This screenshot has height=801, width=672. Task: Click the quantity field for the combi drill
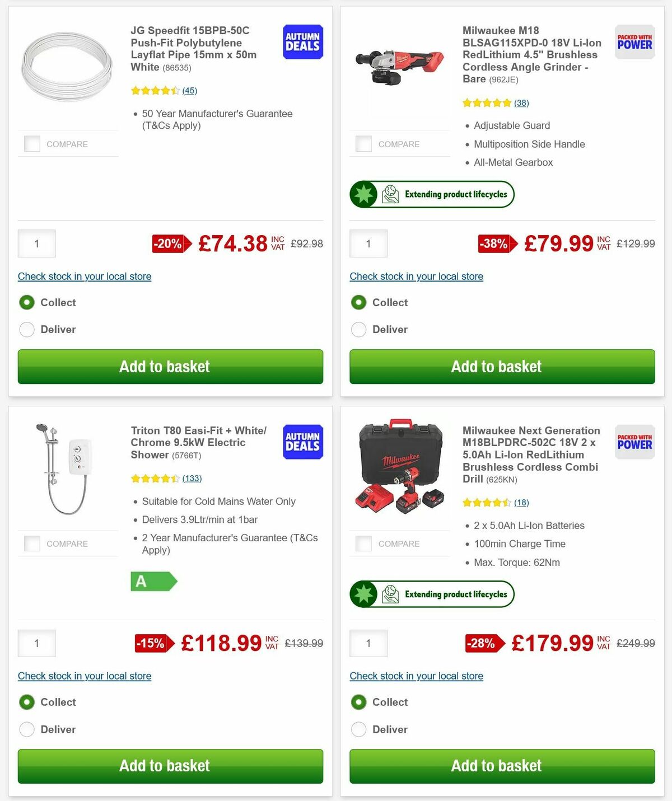point(368,643)
